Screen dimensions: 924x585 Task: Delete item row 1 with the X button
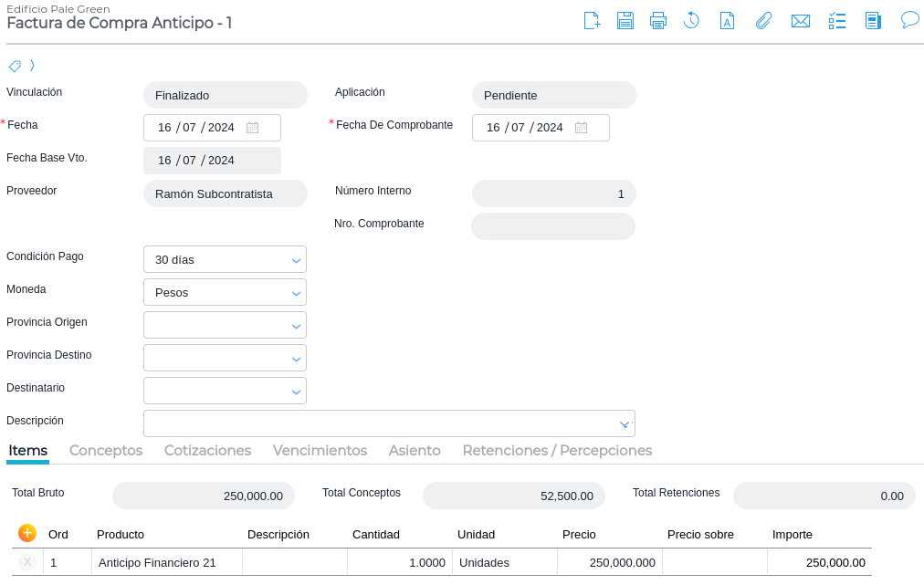(27, 562)
